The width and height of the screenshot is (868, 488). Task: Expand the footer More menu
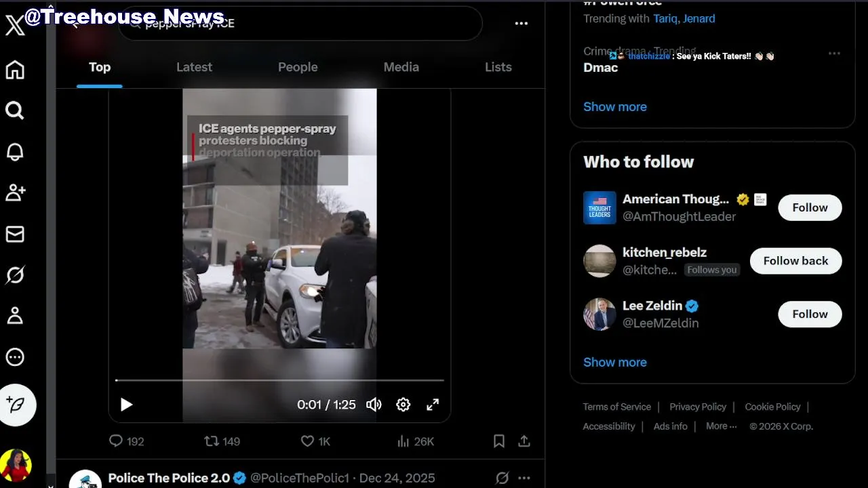point(722,426)
